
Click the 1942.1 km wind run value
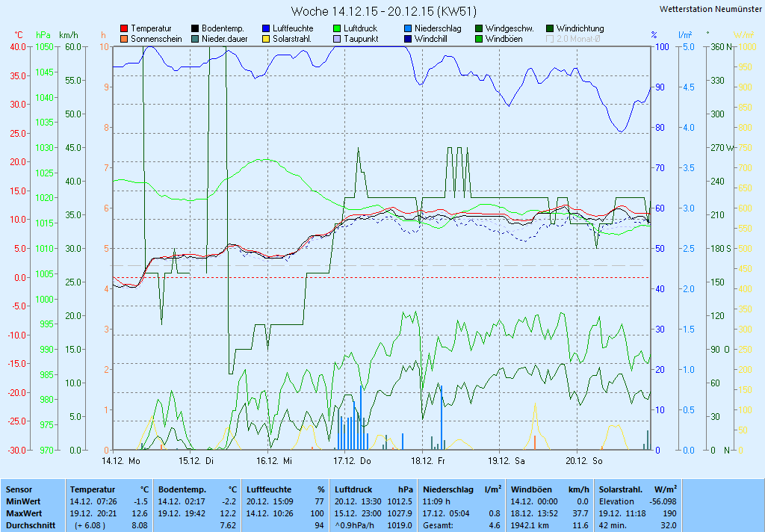click(531, 526)
